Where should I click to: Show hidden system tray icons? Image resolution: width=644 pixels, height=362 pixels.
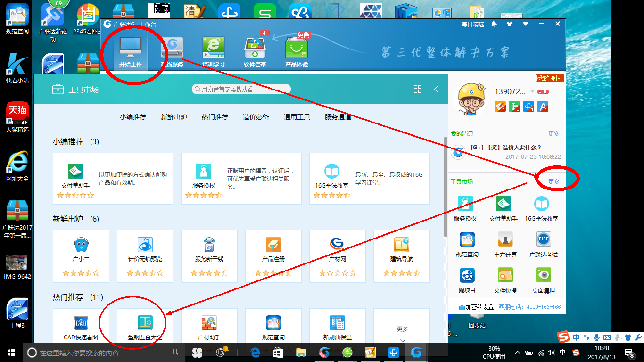pos(518,353)
